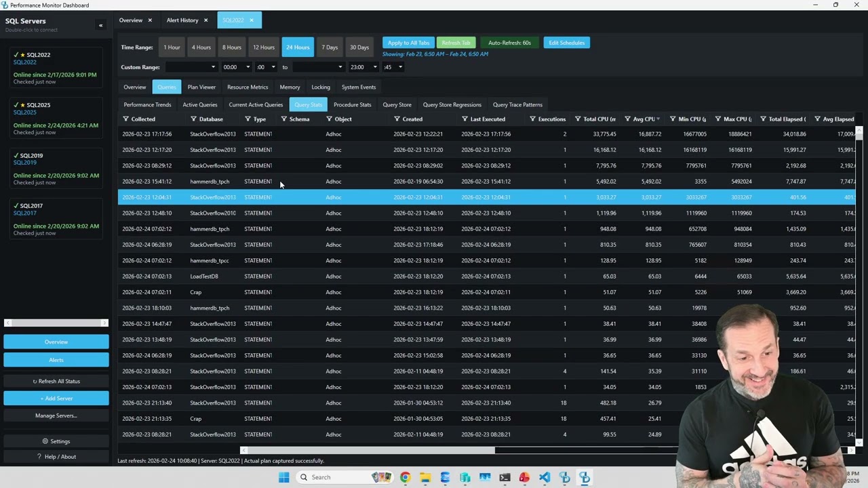Open Query Store Regressions sub-tab
Screen dimensions: 868x488
click(452, 105)
